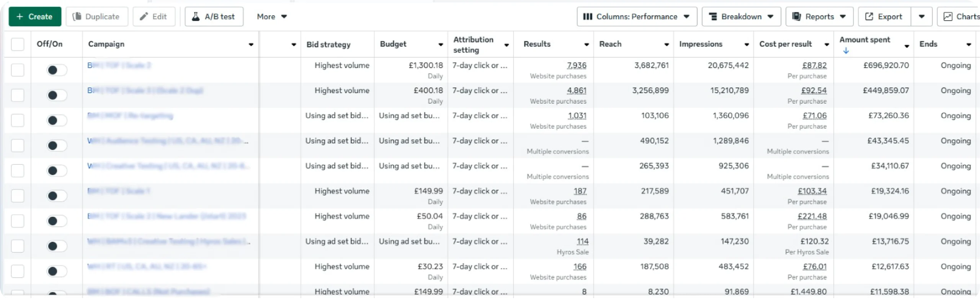Click the 7,936 website purchases result link

pos(577,65)
